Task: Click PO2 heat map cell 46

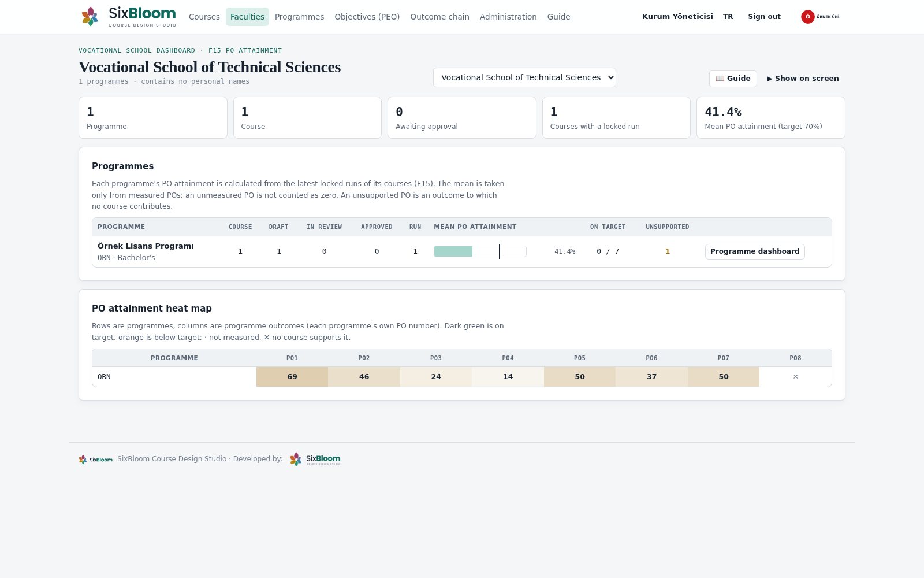Action: pos(364,377)
